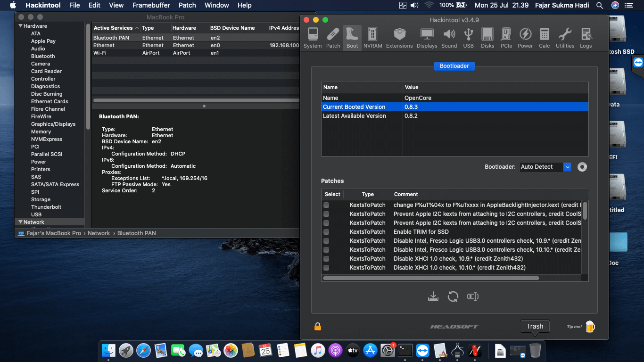
Task: Open the Calc tool in Hackintool
Action: [545, 38]
